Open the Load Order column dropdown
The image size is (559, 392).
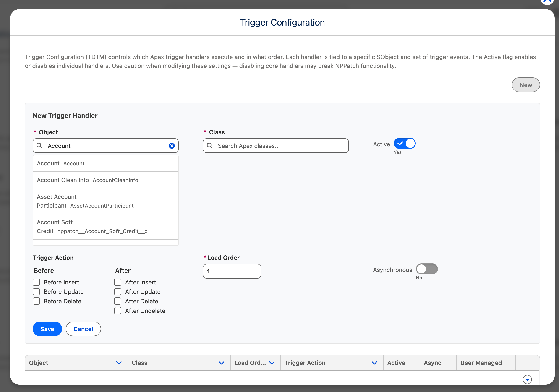(272, 363)
